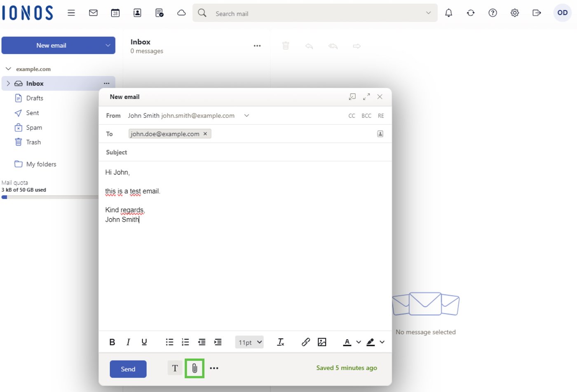Attach a file with the paperclip icon
This screenshot has height=392, width=577.
(x=194, y=368)
